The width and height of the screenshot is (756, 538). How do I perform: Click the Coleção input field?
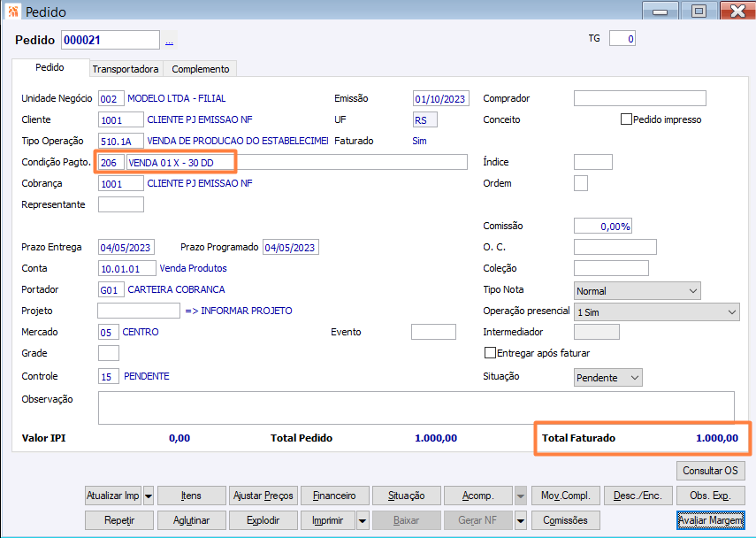coord(611,268)
